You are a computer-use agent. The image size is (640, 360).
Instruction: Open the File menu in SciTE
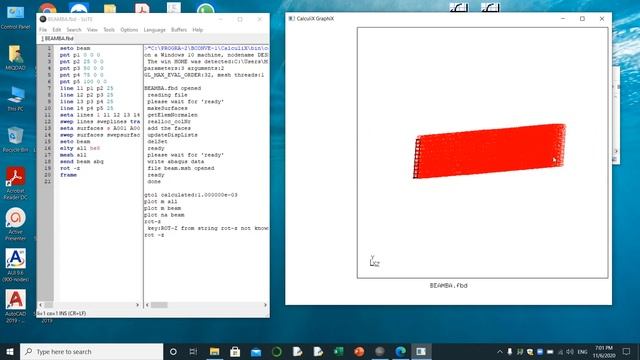pos(43,30)
